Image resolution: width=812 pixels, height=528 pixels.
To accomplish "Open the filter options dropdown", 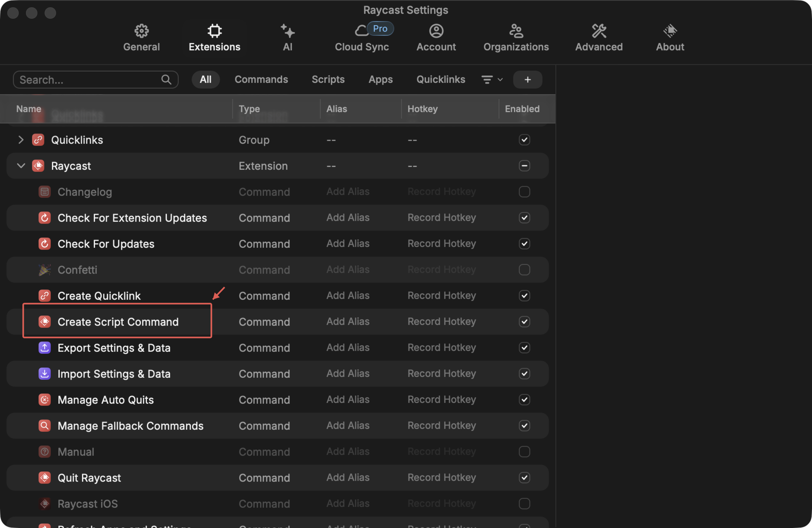I will tap(492, 80).
